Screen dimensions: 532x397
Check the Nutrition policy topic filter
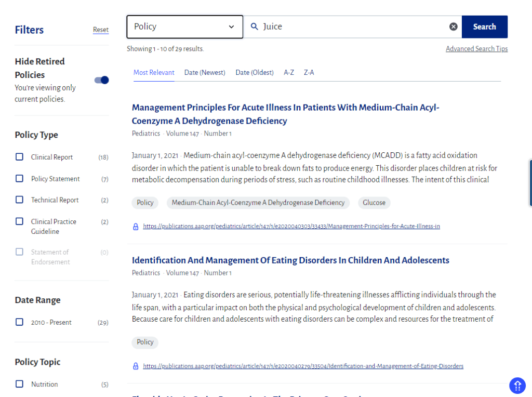20,384
